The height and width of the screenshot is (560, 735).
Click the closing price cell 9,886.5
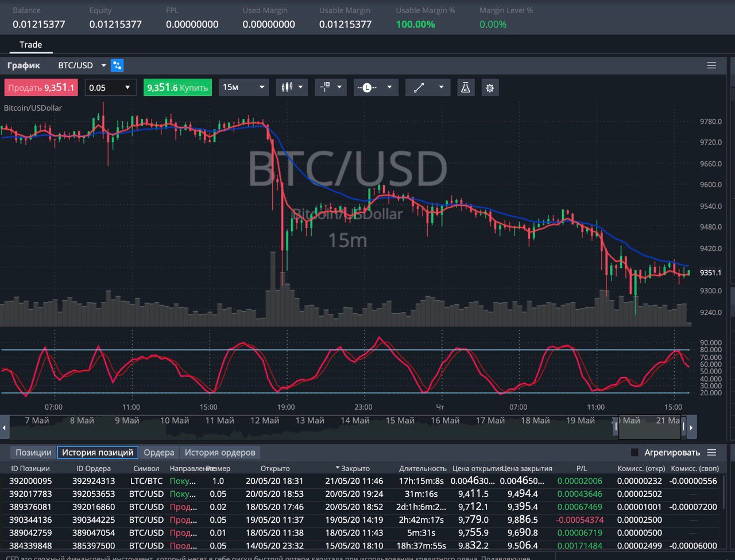523,520
